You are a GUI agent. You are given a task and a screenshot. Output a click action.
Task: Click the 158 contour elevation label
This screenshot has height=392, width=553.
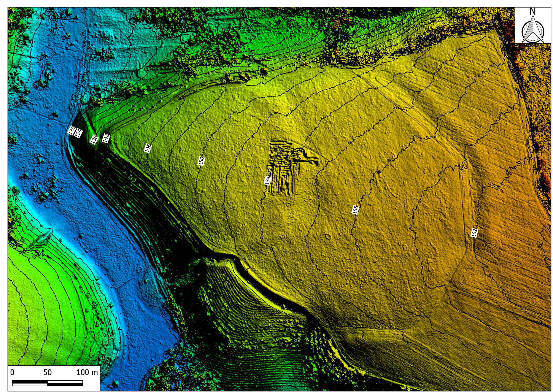pyautogui.click(x=355, y=209)
